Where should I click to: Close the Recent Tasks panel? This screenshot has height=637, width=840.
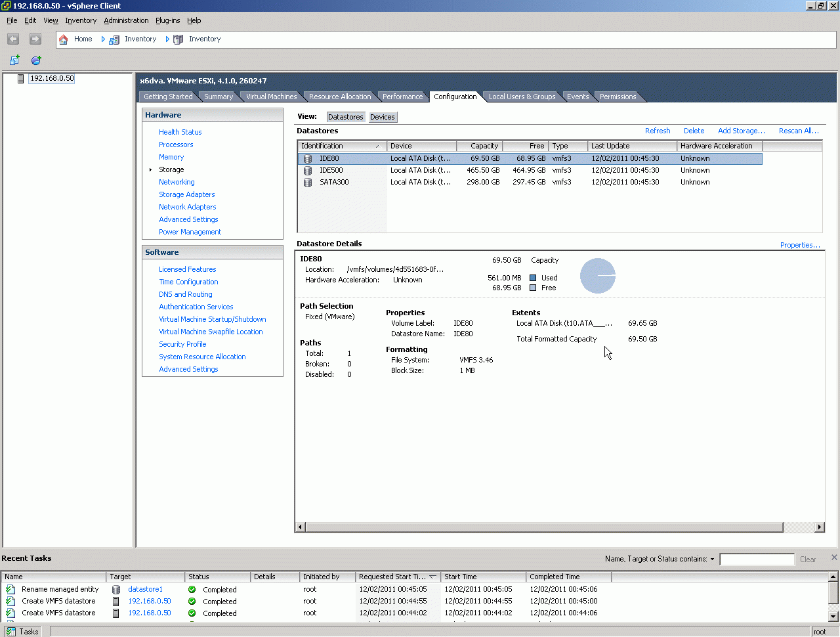(834, 558)
